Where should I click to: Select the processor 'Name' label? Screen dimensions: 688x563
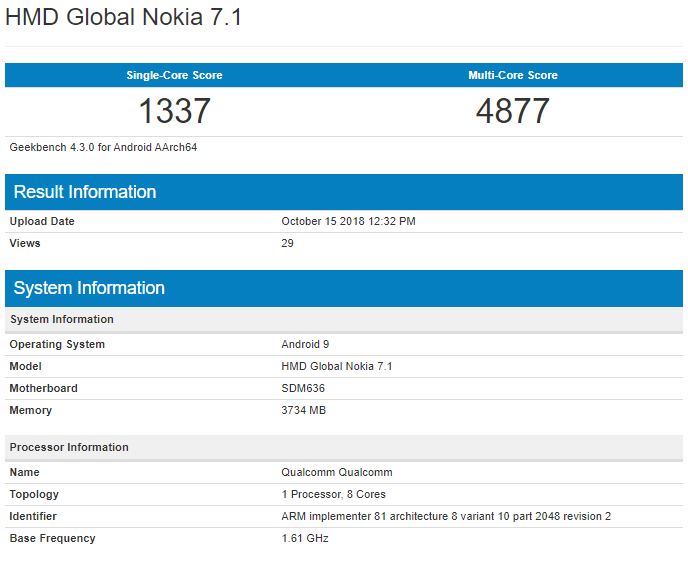pos(25,473)
